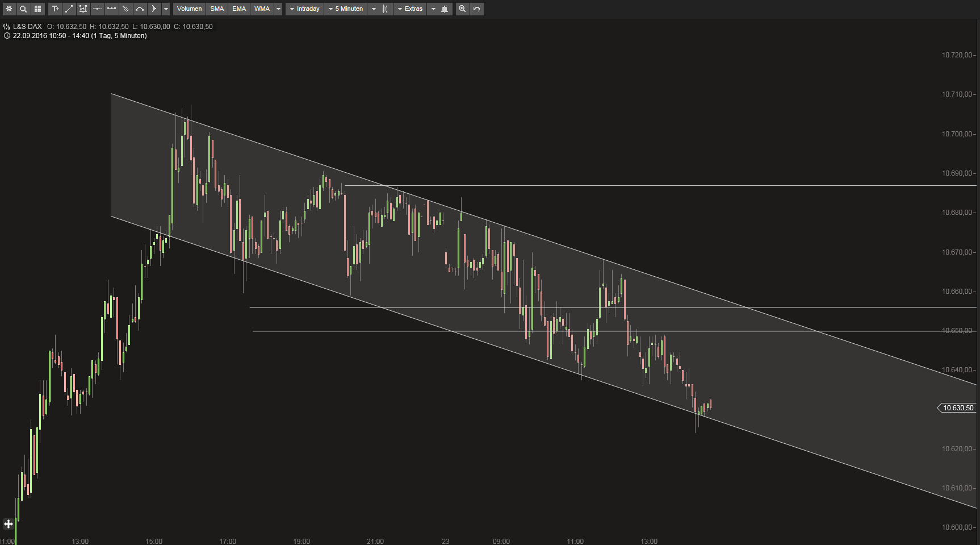
Task: Toggle the Volumen indicator
Action: 189,9
